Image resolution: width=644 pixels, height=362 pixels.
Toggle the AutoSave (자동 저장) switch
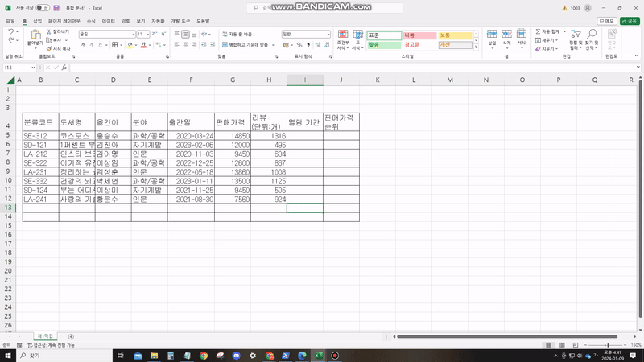[43, 8]
